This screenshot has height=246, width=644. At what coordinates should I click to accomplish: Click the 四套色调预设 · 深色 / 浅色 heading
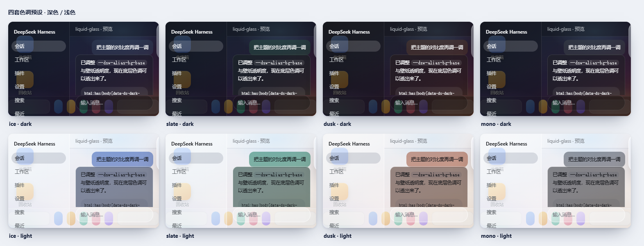(x=42, y=12)
